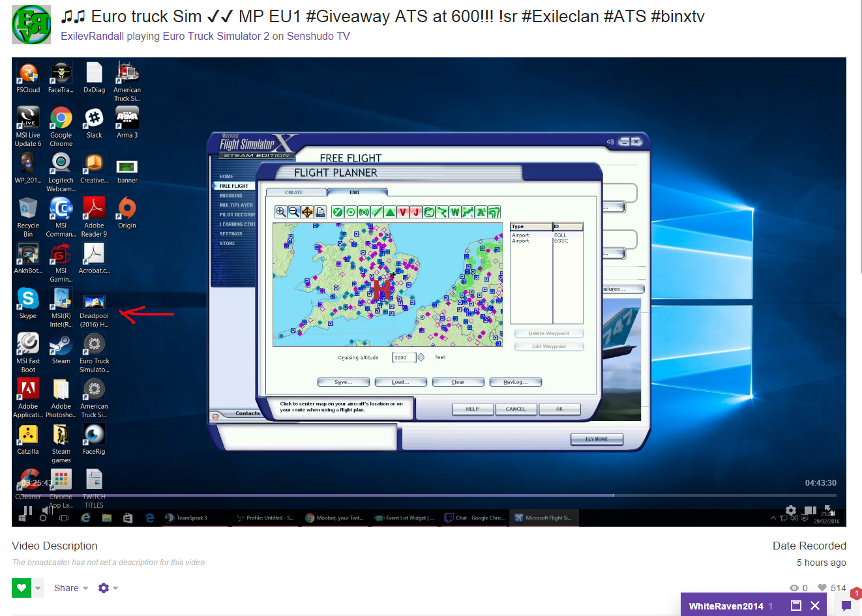Image resolution: width=862 pixels, height=616 pixels.
Task: Select FREE FLIGHT in Flight Simulator menu
Action: (x=234, y=186)
